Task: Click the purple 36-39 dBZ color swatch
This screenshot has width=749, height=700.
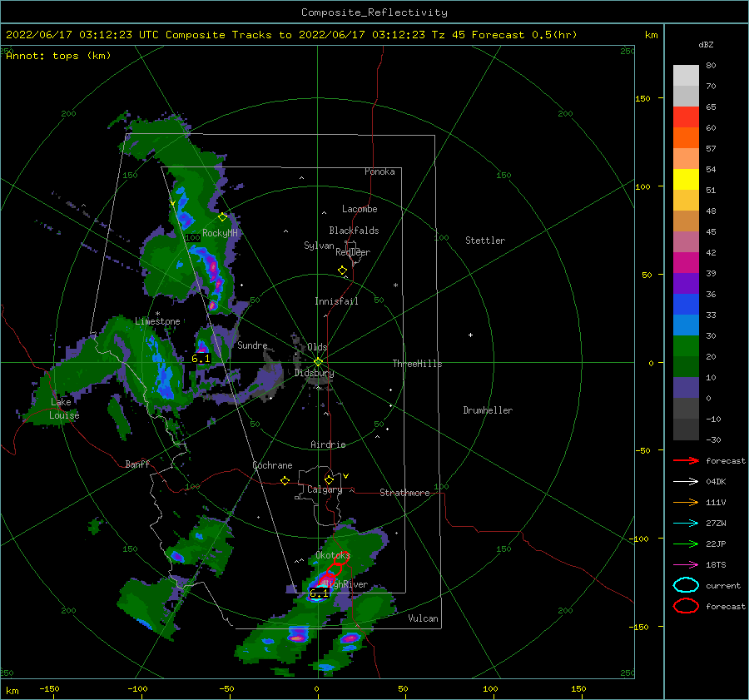Action: pyautogui.click(x=686, y=284)
